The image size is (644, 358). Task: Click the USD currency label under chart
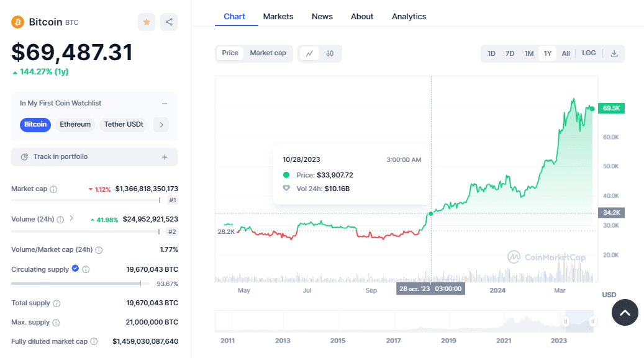[609, 295]
